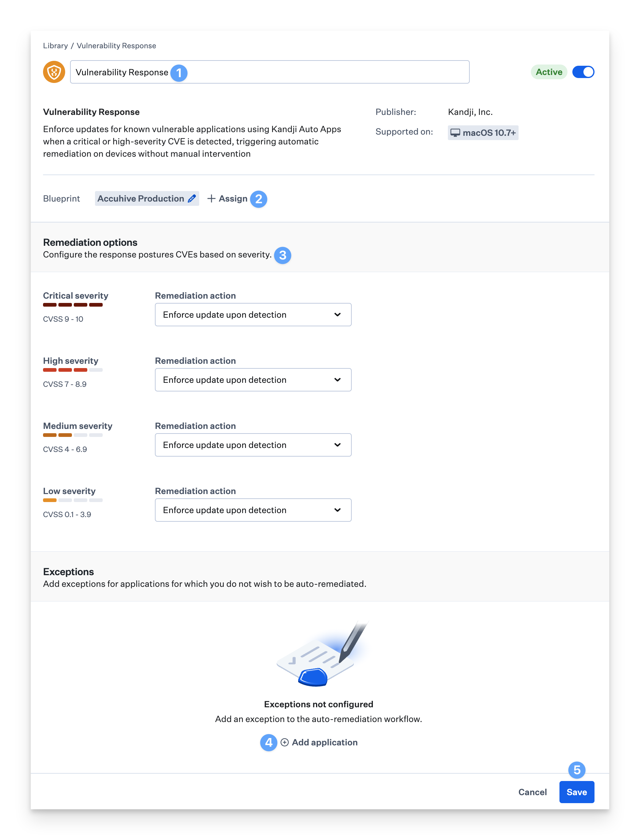The height and width of the screenshot is (840, 640).
Task: Click the pencil icon on Accuhive Production
Action: [x=192, y=198]
